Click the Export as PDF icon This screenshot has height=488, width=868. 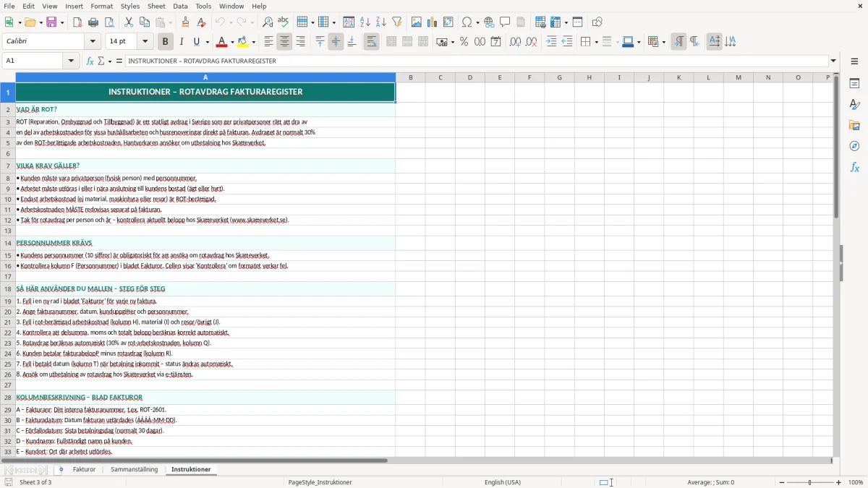coord(77,22)
